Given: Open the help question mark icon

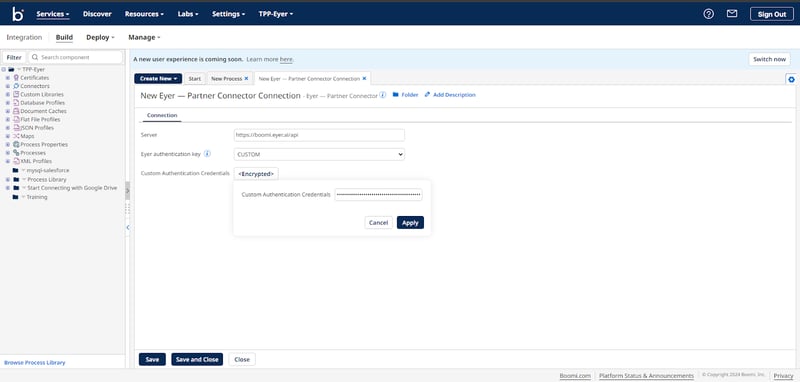Looking at the screenshot, I should (x=708, y=14).
